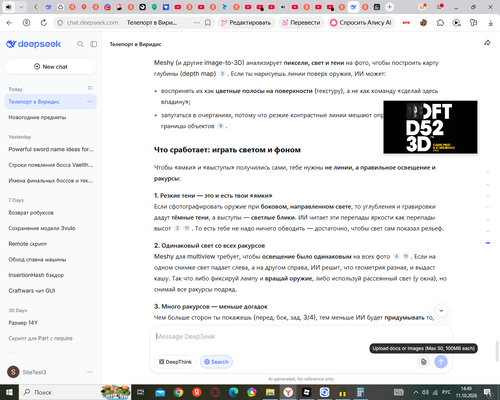Launch Opera from the taskbar
500x400 pixels.
pos(215,392)
